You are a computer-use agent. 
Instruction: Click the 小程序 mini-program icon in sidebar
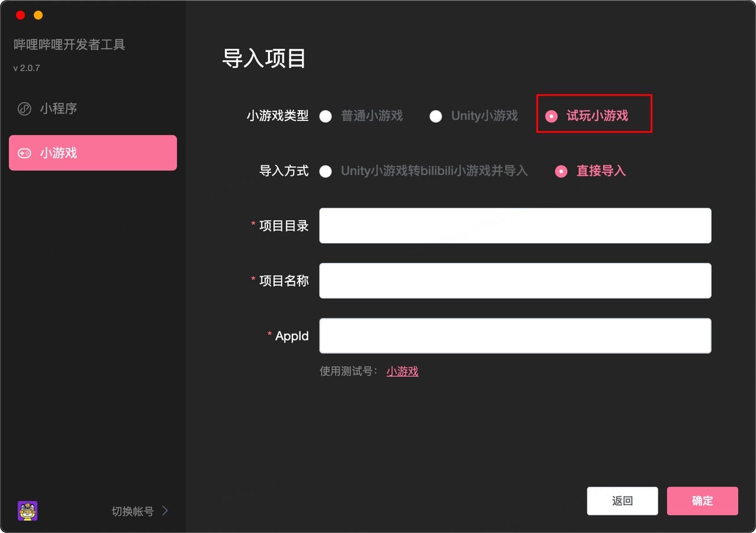(24, 109)
